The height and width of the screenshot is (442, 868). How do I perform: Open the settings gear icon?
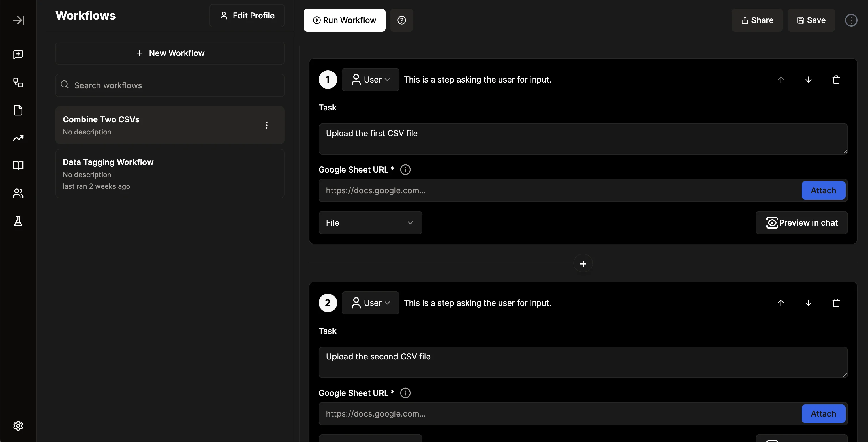tap(18, 426)
